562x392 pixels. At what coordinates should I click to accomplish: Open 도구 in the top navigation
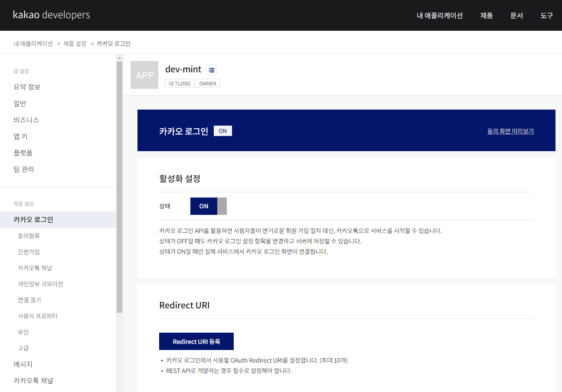[x=547, y=16]
